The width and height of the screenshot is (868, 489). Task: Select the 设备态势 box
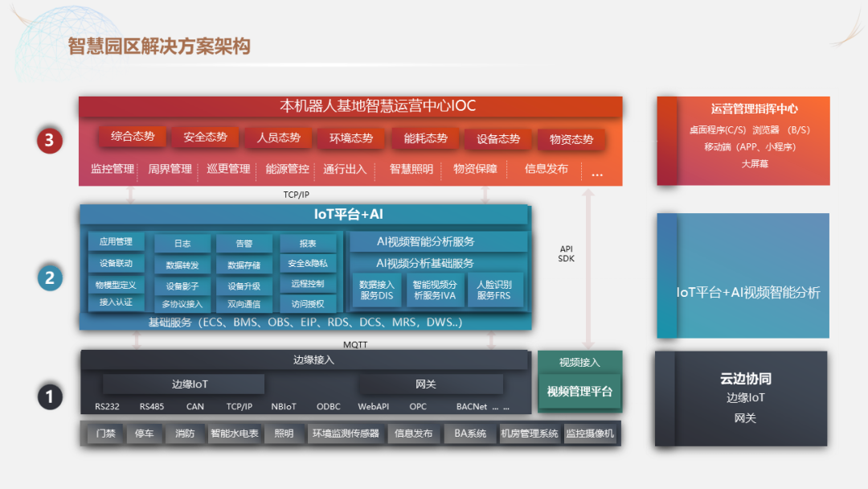pyautogui.click(x=498, y=139)
